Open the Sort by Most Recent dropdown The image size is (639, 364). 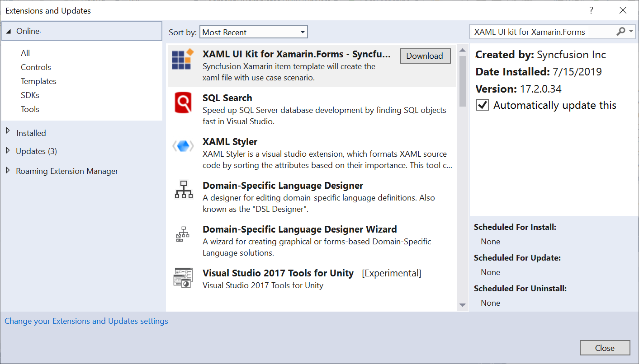tap(254, 32)
